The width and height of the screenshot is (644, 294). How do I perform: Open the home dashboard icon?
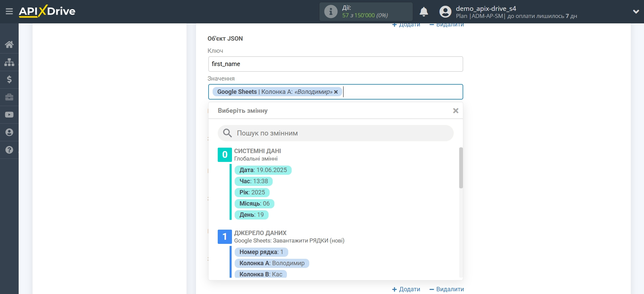click(9, 44)
